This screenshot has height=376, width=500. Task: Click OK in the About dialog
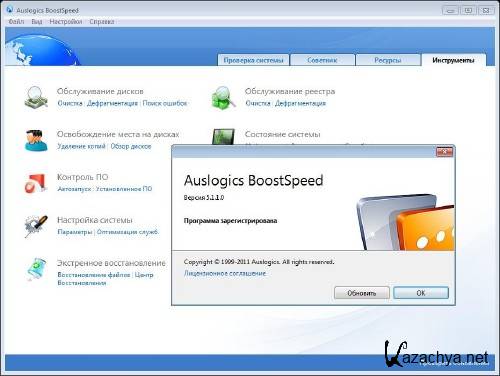421,293
